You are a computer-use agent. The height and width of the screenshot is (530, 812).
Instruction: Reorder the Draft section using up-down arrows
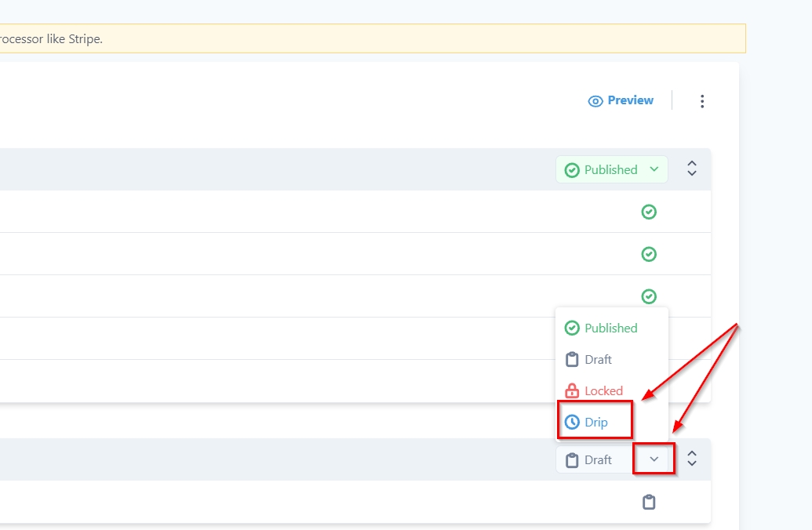tap(691, 459)
